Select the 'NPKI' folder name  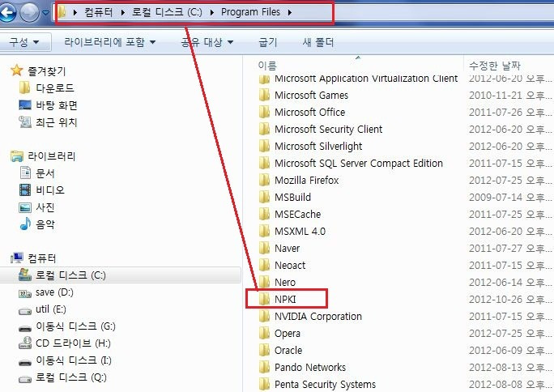point(285,300)
